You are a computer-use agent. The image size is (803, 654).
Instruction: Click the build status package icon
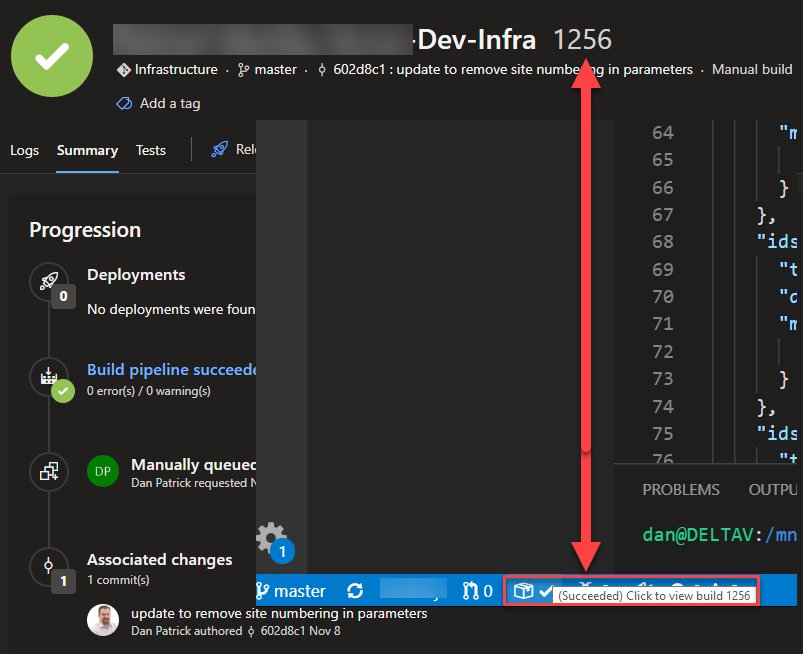tap(523, 591)
